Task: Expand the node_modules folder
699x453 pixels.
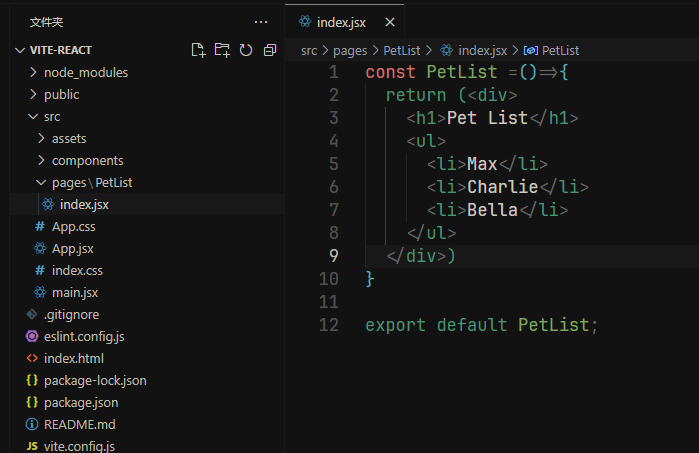Action: tap(85, 72)
